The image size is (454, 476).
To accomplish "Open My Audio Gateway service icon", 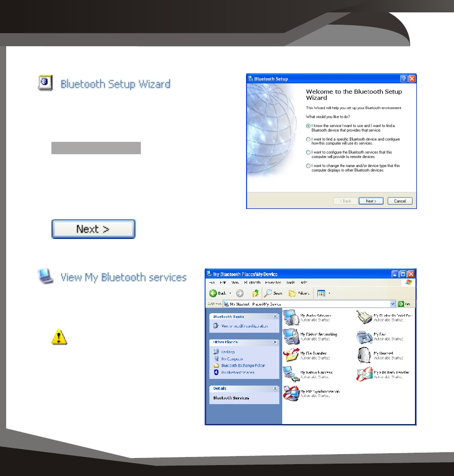I will click(x=291, y=317).
